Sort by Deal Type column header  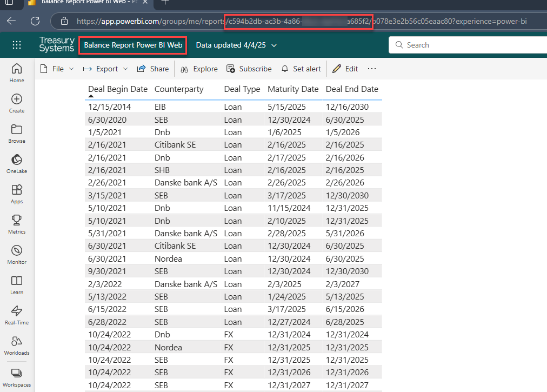[242, 89]
